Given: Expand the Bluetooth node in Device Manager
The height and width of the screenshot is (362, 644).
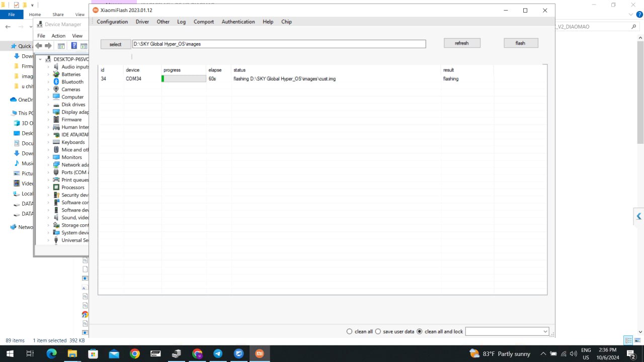Looking at the screenshot, I should tap(49, 82).
